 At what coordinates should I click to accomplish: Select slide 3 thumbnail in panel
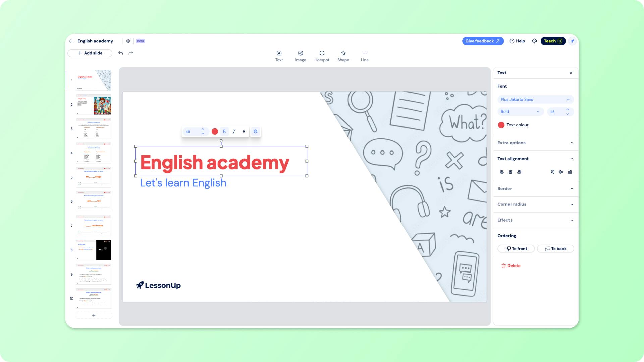(93, 129)
